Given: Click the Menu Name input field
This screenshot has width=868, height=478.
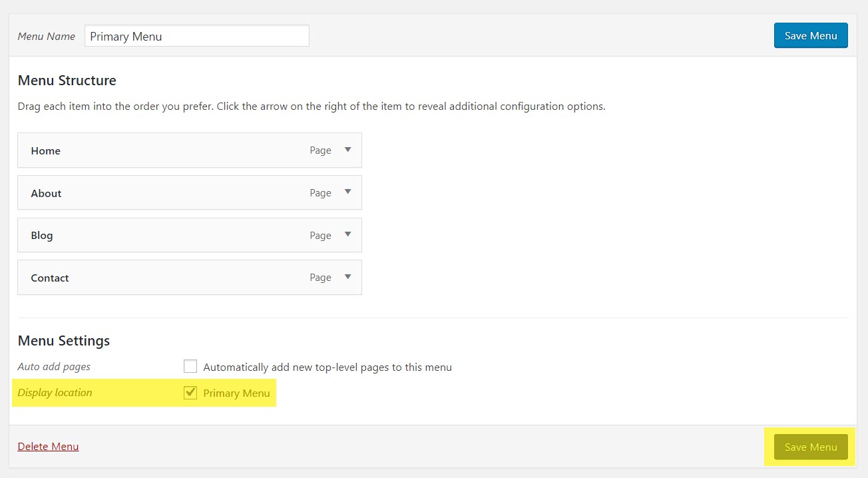Looking at the screenshot, I should [197, 36].
